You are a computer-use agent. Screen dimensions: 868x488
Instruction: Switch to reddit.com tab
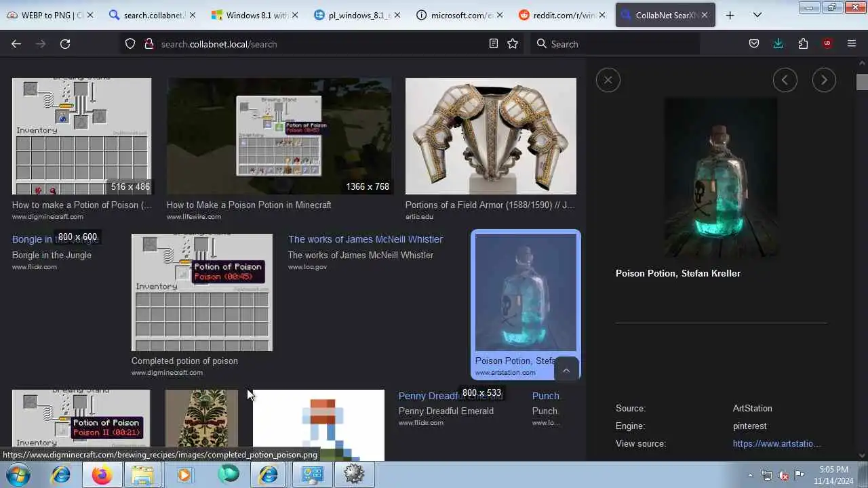[x=562, y=15]
